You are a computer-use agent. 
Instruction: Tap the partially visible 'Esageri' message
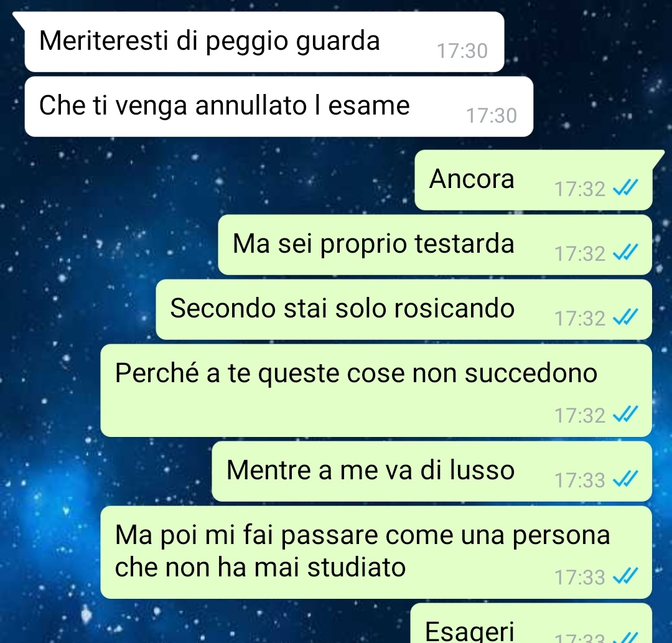click(x=531, y=624)
